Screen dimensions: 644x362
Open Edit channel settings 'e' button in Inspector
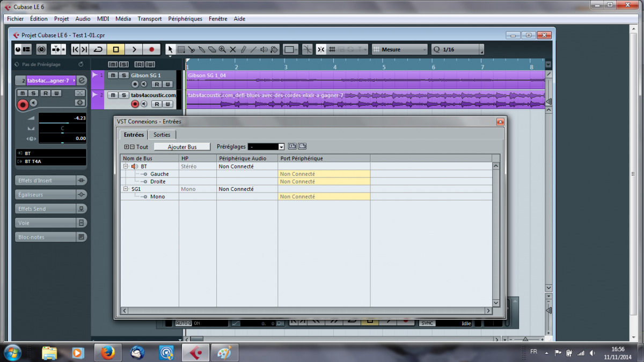tap(82, 80)
